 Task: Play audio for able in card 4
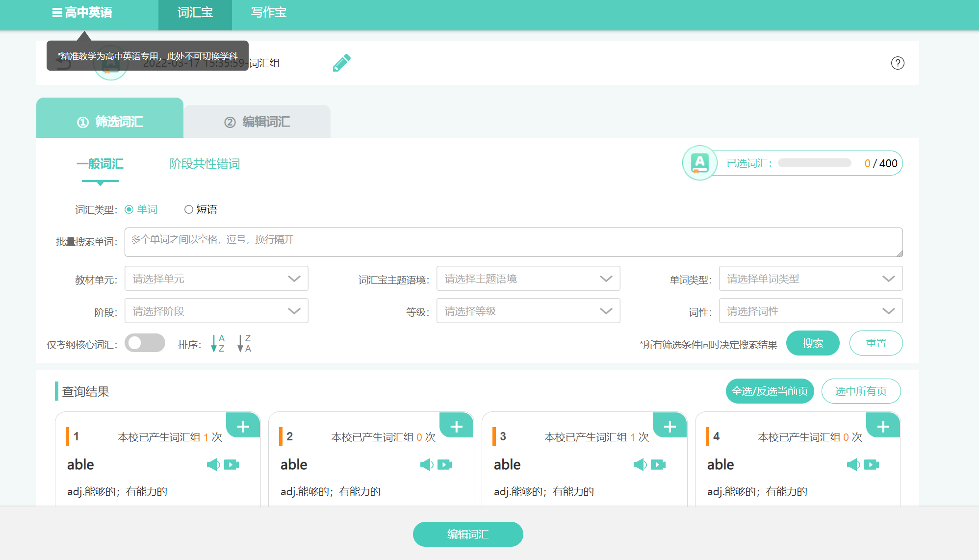pyautogui.click(x=853, y=464)
